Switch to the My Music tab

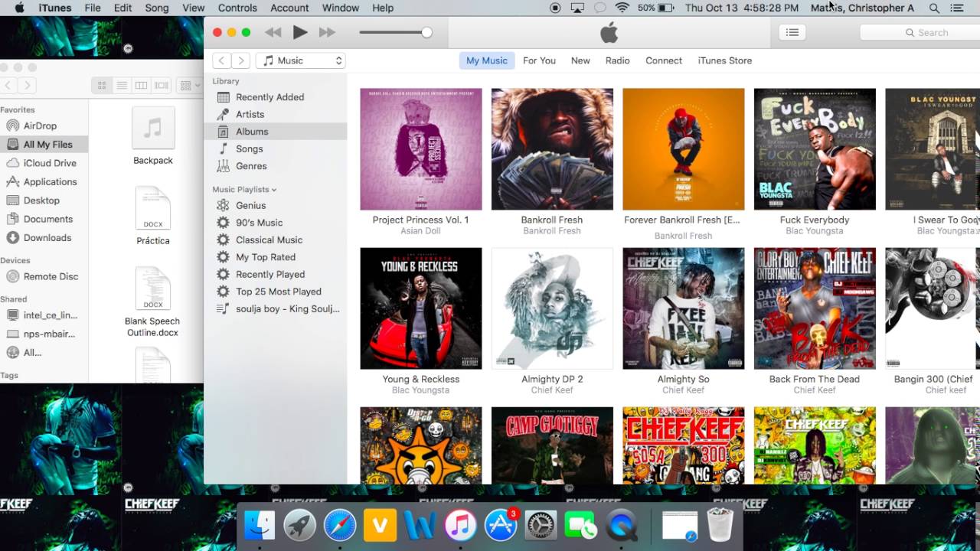(487, 60)
